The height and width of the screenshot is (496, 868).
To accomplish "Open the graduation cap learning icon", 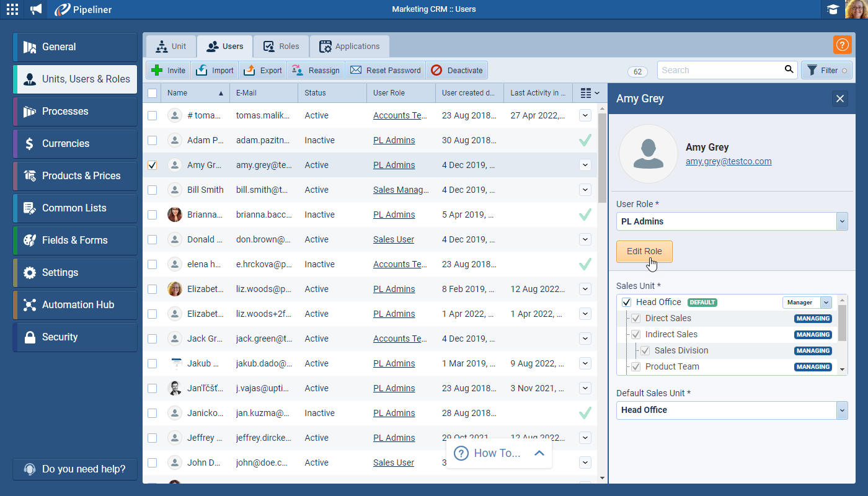I will pos(833,9).
